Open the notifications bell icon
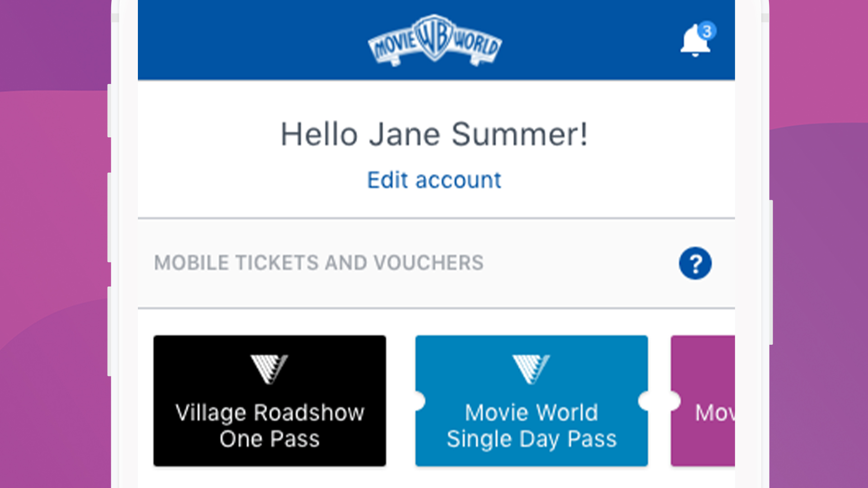The image size is (868, 488). point(695,44)
